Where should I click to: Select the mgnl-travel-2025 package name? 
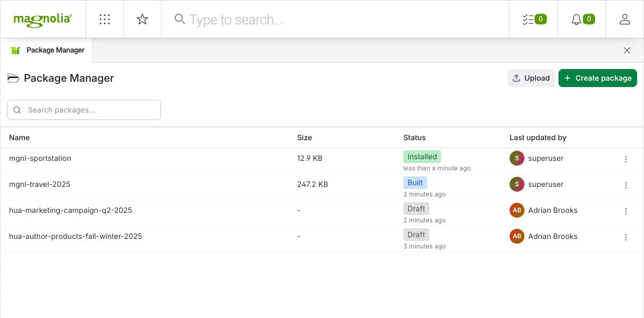click(x=40, y=184)
